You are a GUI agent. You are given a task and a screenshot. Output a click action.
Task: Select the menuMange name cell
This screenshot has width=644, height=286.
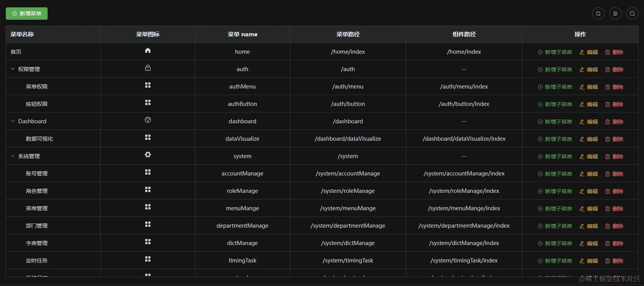(242, 208)
